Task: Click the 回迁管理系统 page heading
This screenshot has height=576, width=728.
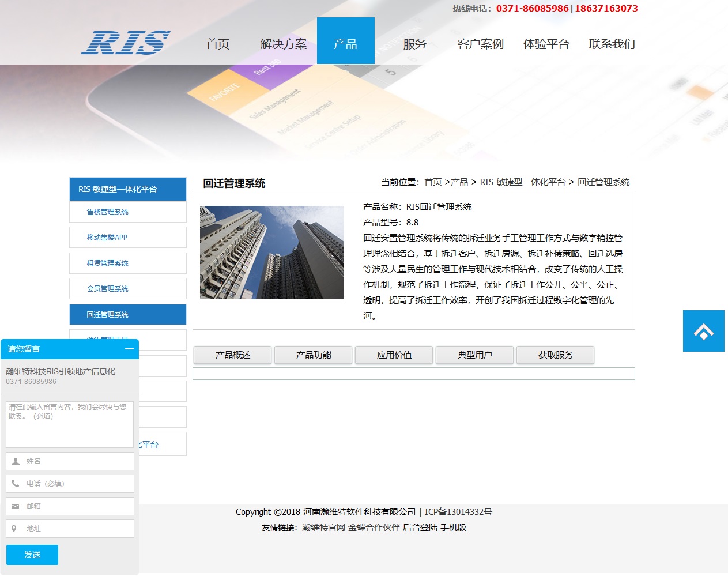Action: pyautogui.click(x=234, y=183)
